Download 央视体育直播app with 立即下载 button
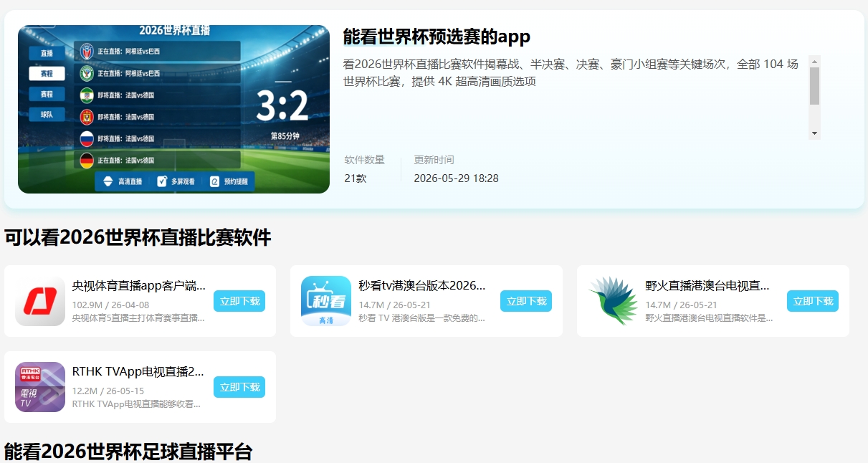The width and height of the screenshot is (868, 463). [x=239, y=301]
